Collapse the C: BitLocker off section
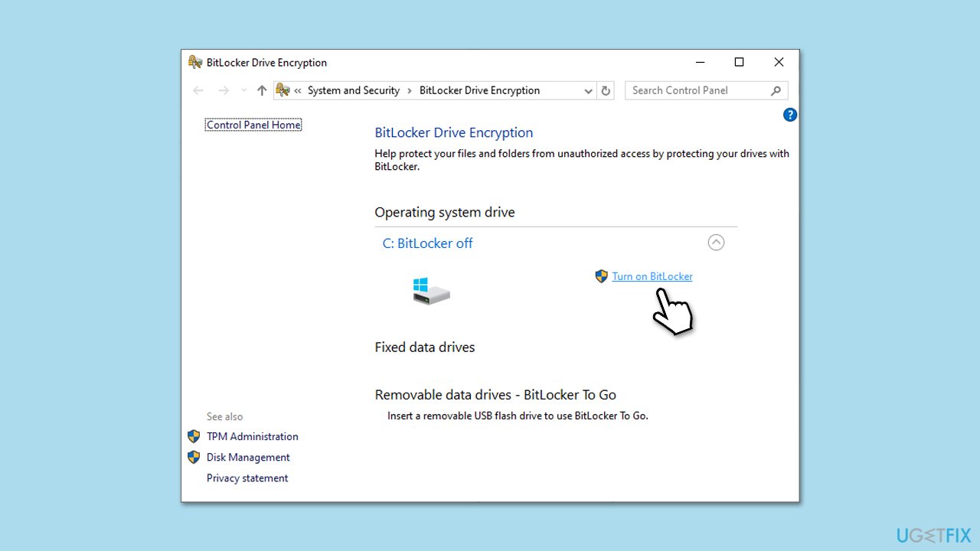 click(716, 242)
